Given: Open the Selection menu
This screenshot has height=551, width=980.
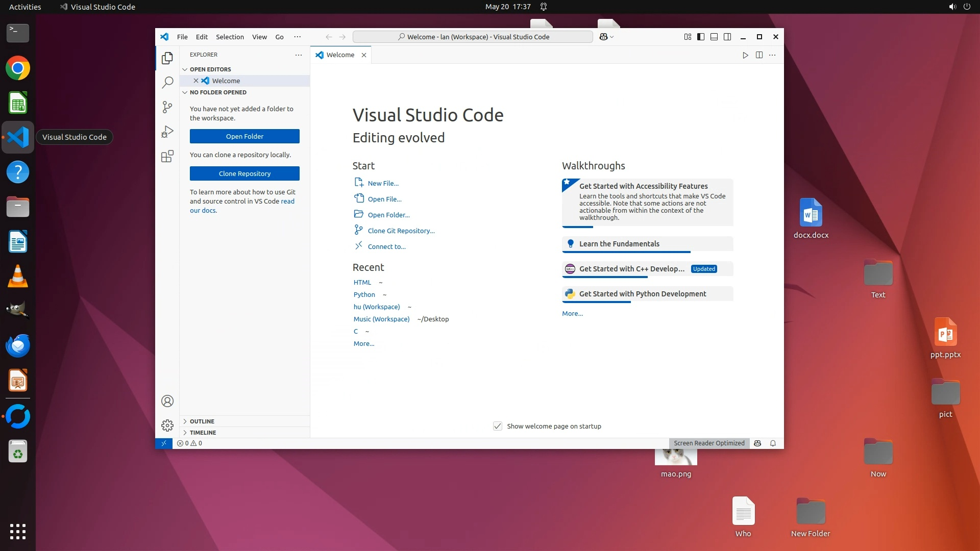Looking at the screenshot, I should point(230,37).
